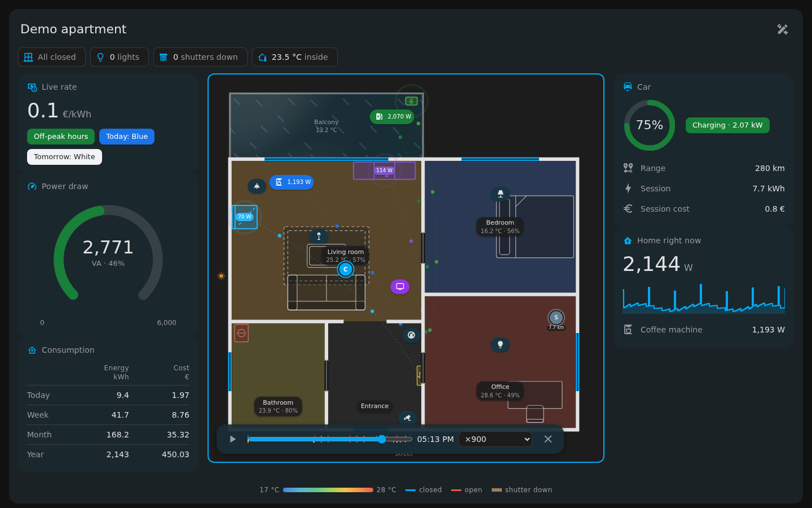812x508 pixels.
Task: Click the All closed status chip
Action: [52, 57]
